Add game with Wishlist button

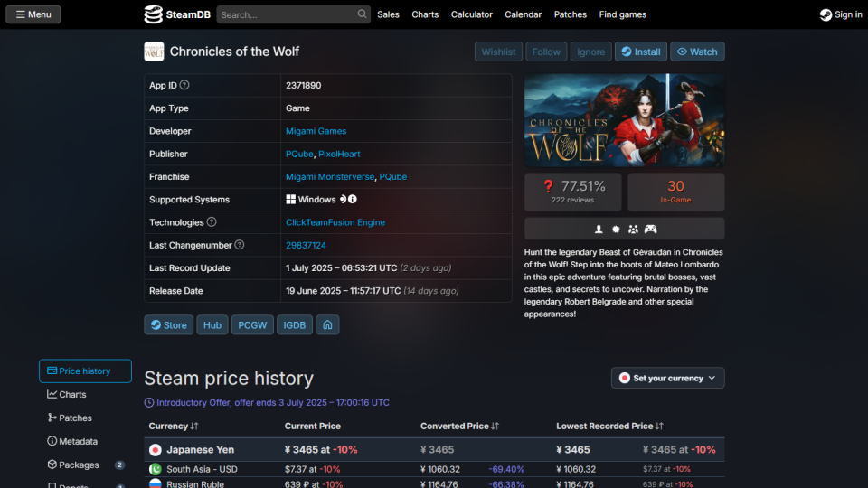click(x=498, y=52)
